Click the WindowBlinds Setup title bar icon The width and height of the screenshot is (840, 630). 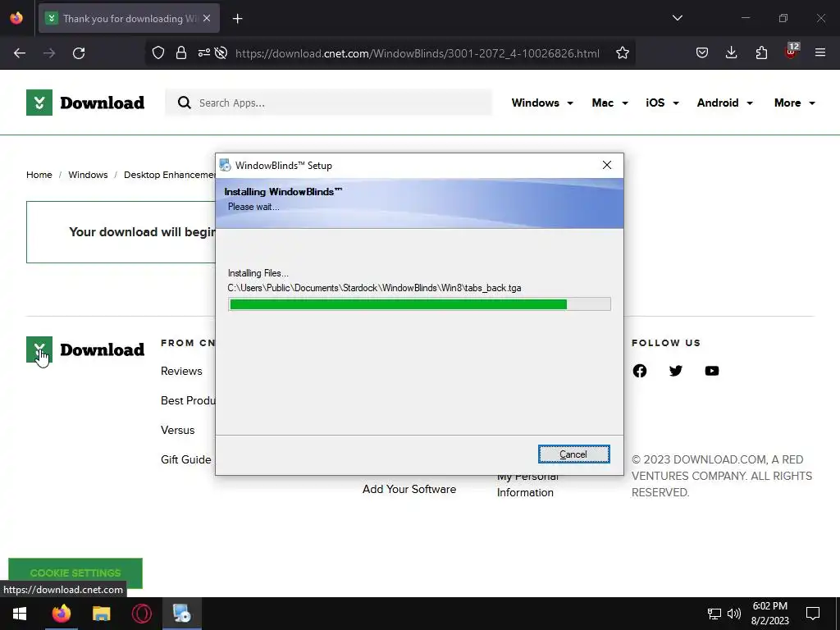226,165
